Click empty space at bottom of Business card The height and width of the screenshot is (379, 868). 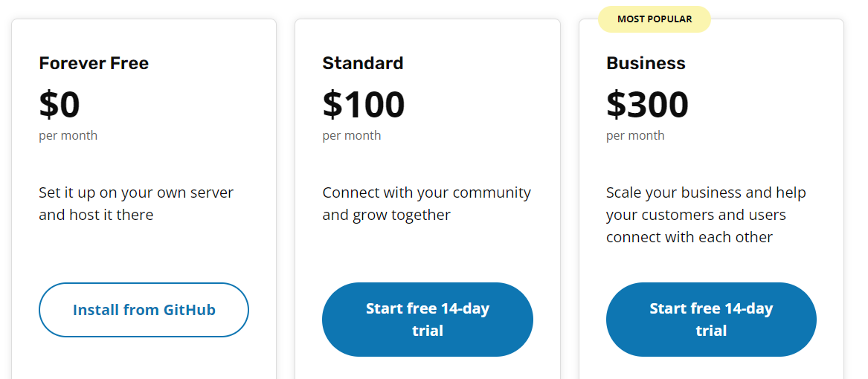[711, 367]
